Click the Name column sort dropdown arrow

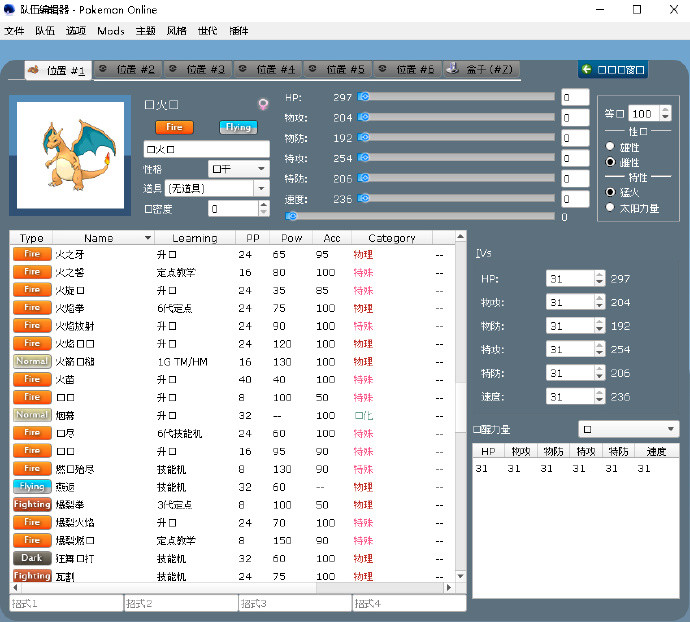(148, 238)
